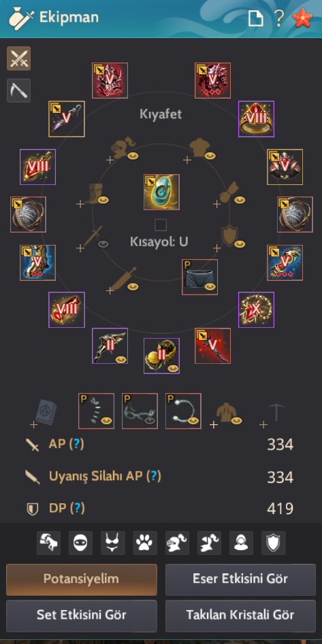Select the glowing egg artifact in center
Screen dimensions: 322x644
point(161,192)
